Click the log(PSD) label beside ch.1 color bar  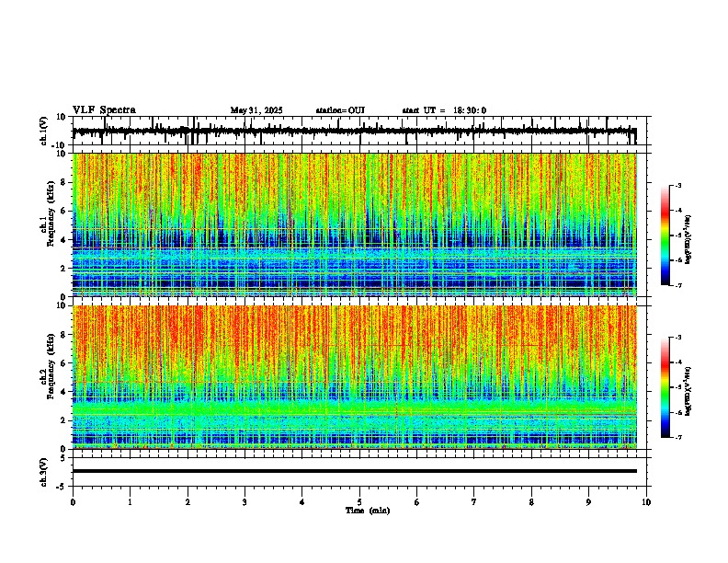coord(688,240)
